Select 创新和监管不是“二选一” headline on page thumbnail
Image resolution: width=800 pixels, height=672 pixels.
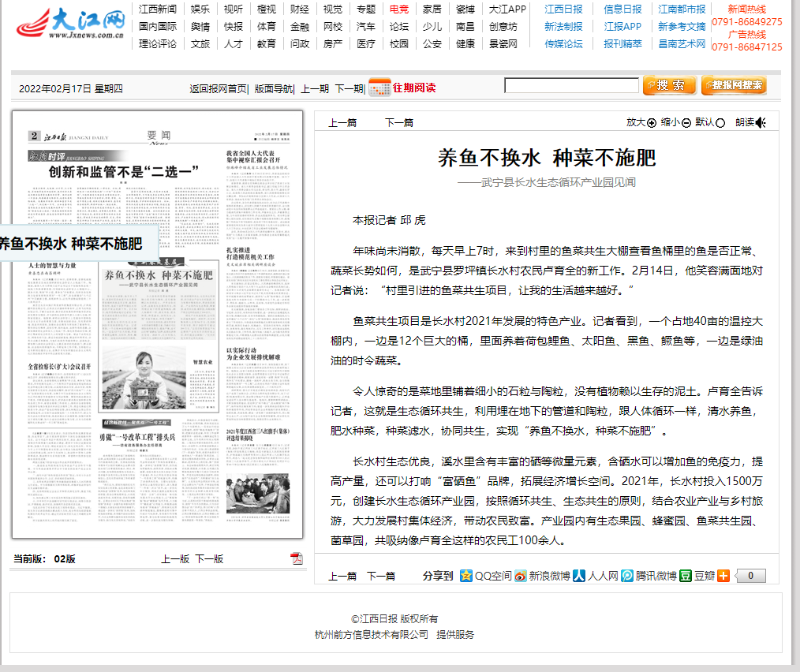pyautogui.click(x=123, y=172)
